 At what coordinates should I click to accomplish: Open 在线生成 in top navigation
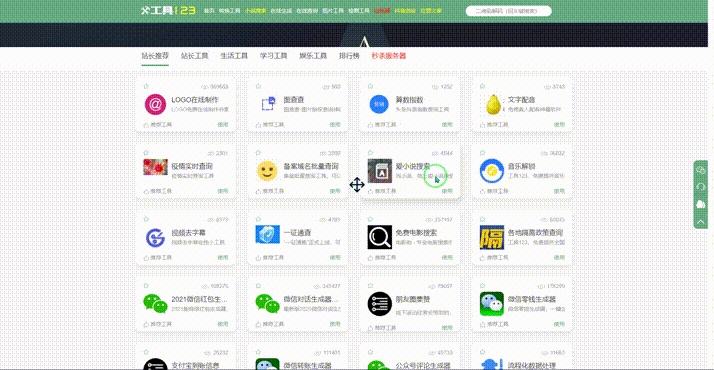pyautogui.click(x=281, y=10)
